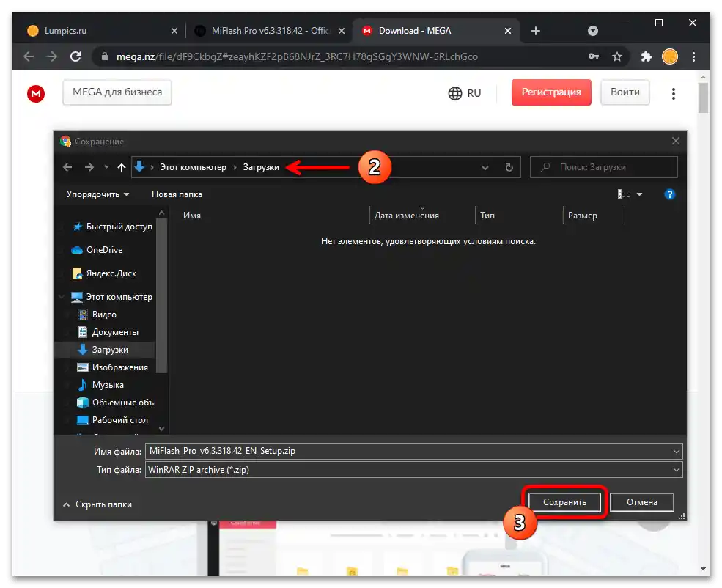View site lock information icon
722x588 pixels.
tap(105, 56)
